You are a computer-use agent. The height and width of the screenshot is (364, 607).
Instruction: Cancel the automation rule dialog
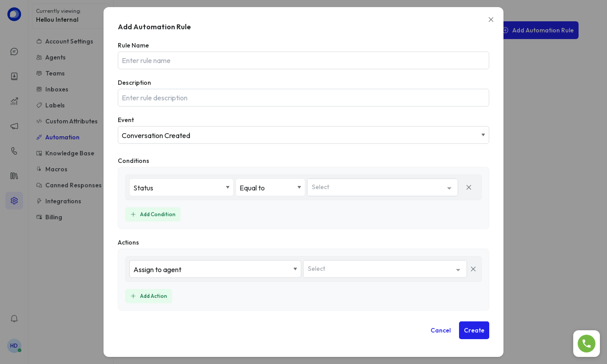coord(441,330)
